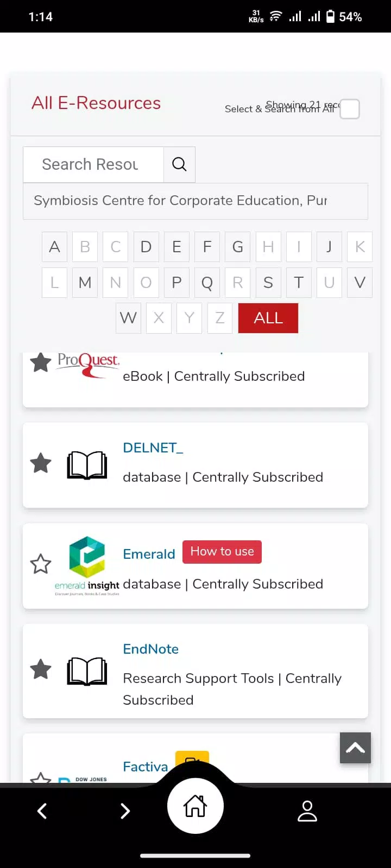This screenshot has width=391, height=868.
Task: Open the Symbiosis Centre institute dropdown
Action: [195, 201]
